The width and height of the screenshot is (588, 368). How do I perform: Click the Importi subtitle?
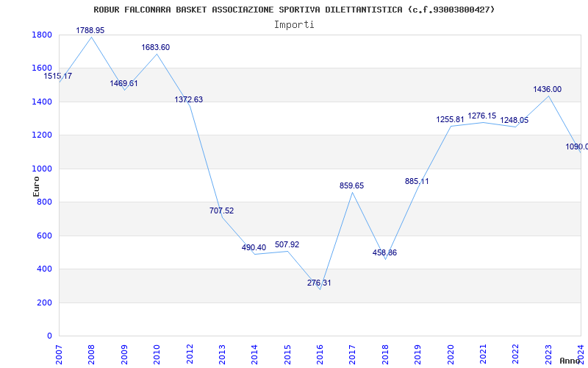[x=294, y=25]
